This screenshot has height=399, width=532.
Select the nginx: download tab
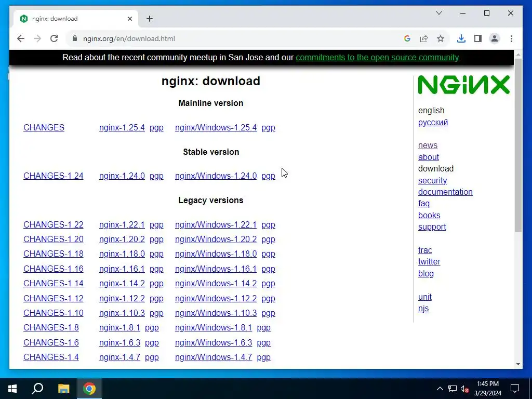(x=76, y=19)
